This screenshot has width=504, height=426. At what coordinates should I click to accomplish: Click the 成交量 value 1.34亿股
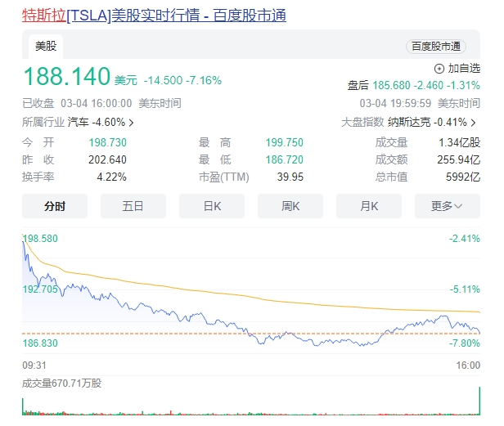[x=459, y=142]
